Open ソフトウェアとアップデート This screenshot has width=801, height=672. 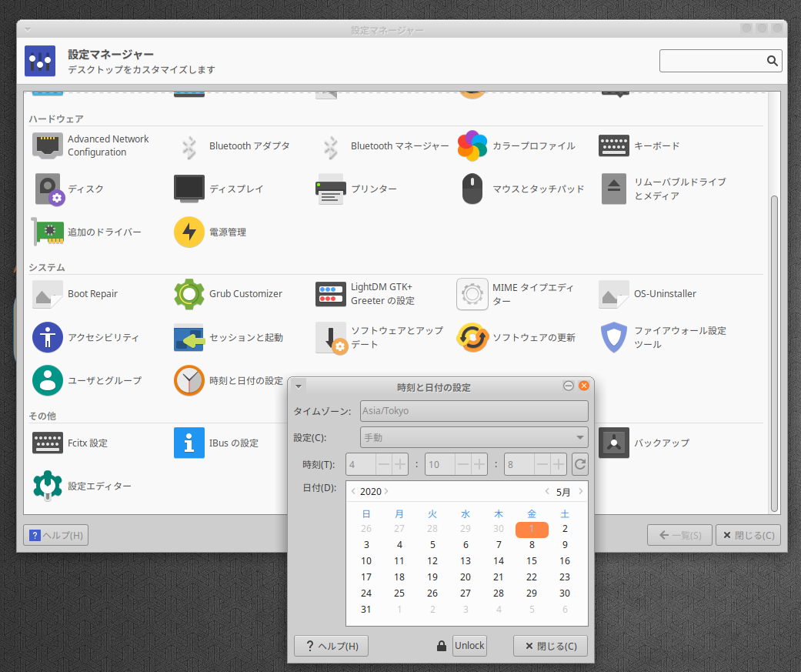tap(379, 337)
